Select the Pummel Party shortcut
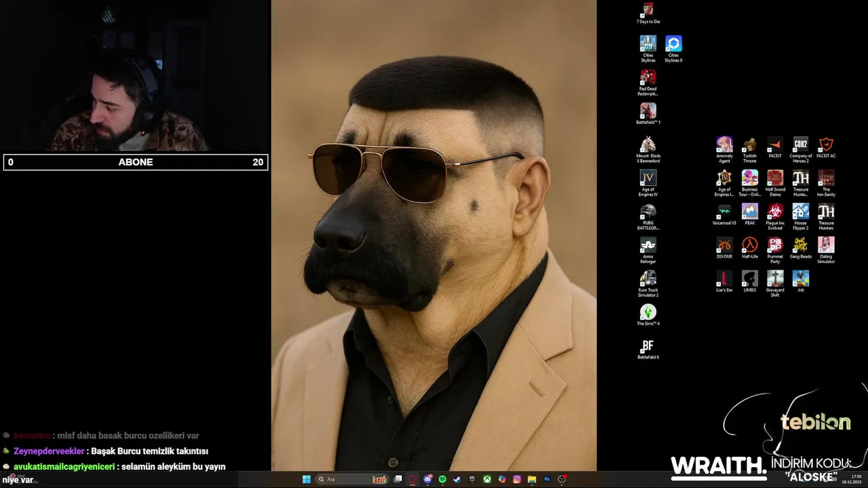This screenshot has width=868, height=488. tap(775, 250)
